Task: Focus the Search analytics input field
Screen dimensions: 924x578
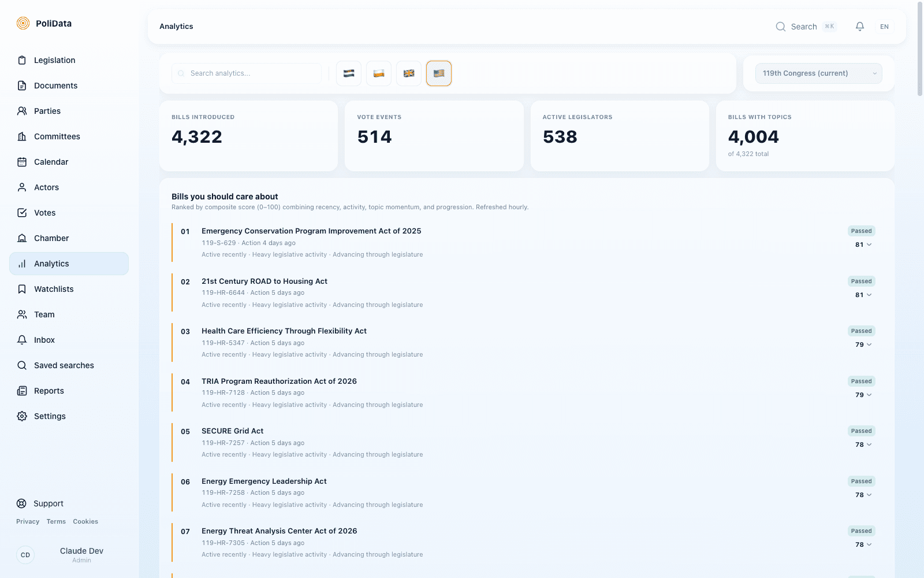Action: pyautogui.click(x=247, y=73)
